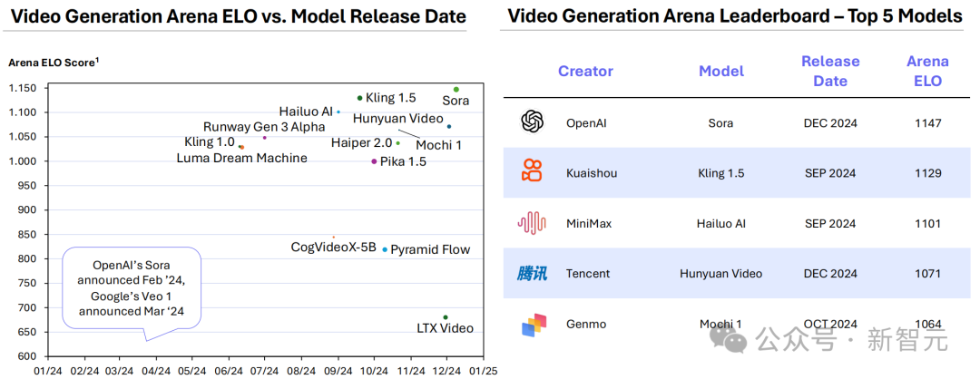Click the CogVideoX-5B chart label
The height and width of the screenshot is (379, 980).
pos(334,248)
